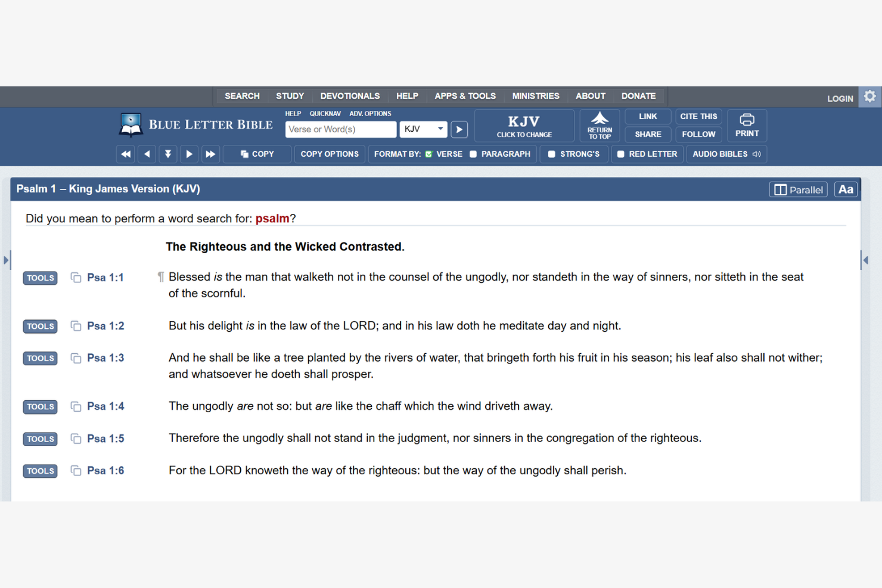Open the About menu
This screenshot has width=882, height=588.
point(591,96)
